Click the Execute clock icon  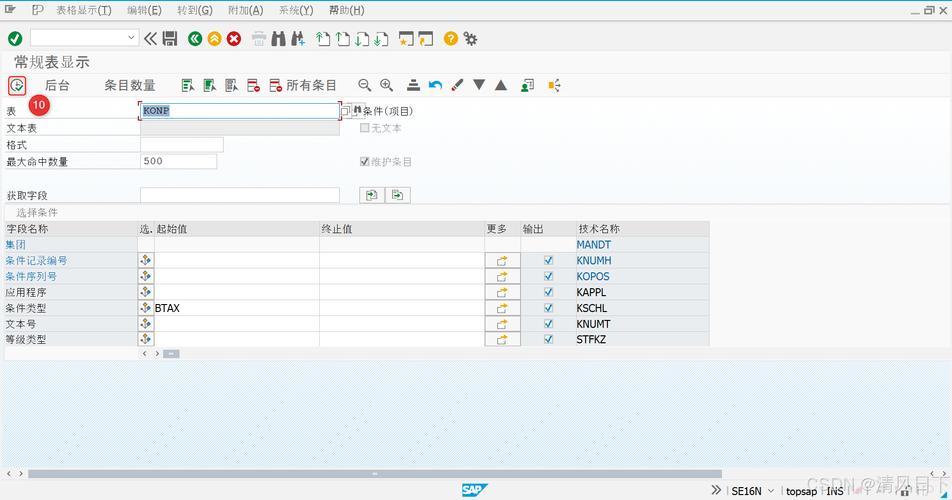click(x=17, y=85)
